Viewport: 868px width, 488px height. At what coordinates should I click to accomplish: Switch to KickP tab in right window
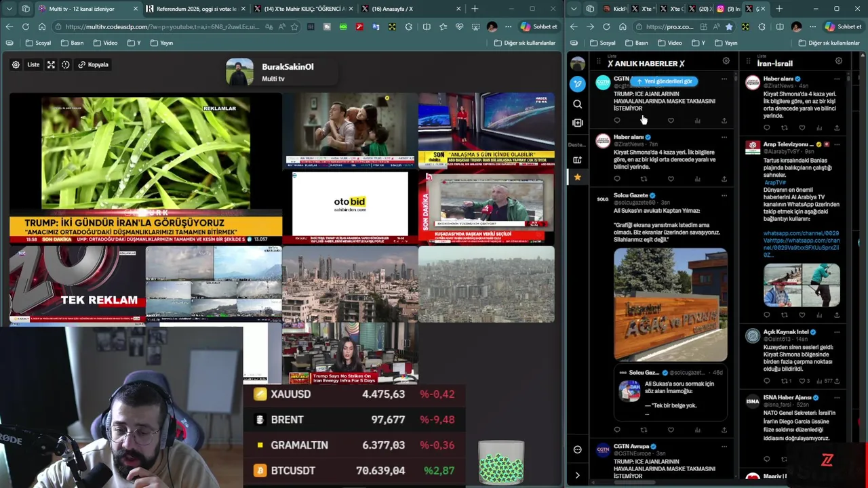[615, 9]
